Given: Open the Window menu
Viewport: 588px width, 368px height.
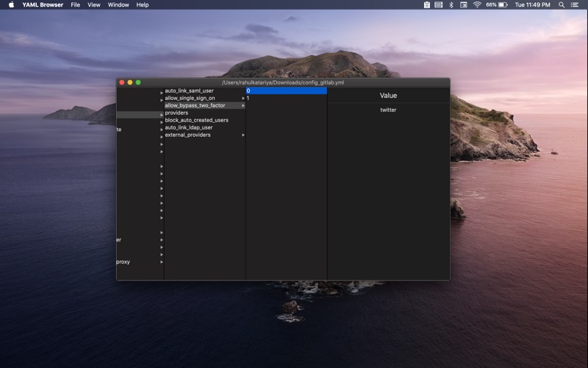Looking at the screenshot, I should click(118, 5).
